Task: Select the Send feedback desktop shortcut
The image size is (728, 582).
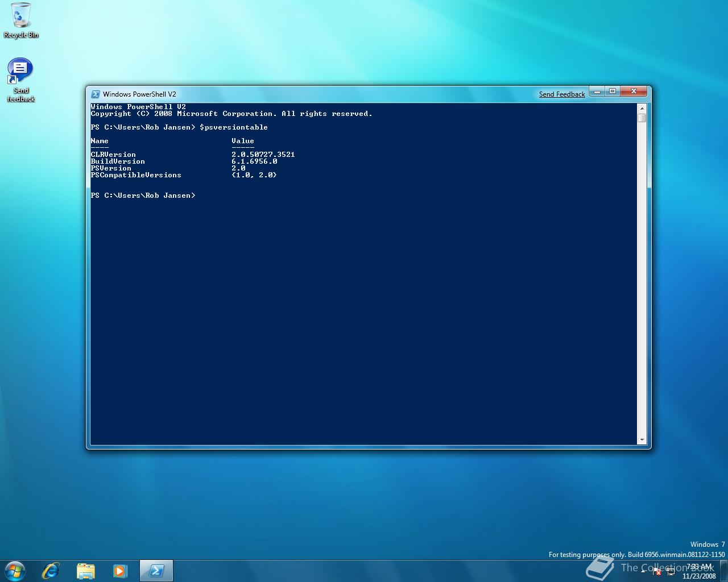Action: 20,80
